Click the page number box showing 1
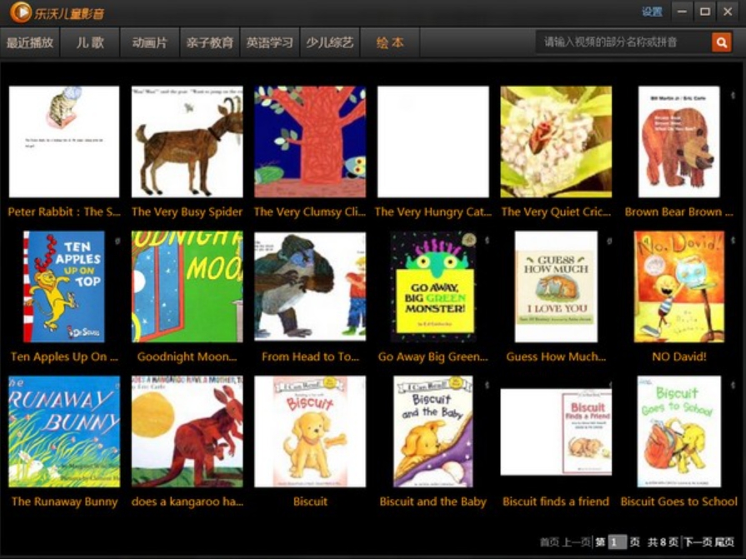The width and height of the screenshot is (746, 560). [x=617, y=542]
